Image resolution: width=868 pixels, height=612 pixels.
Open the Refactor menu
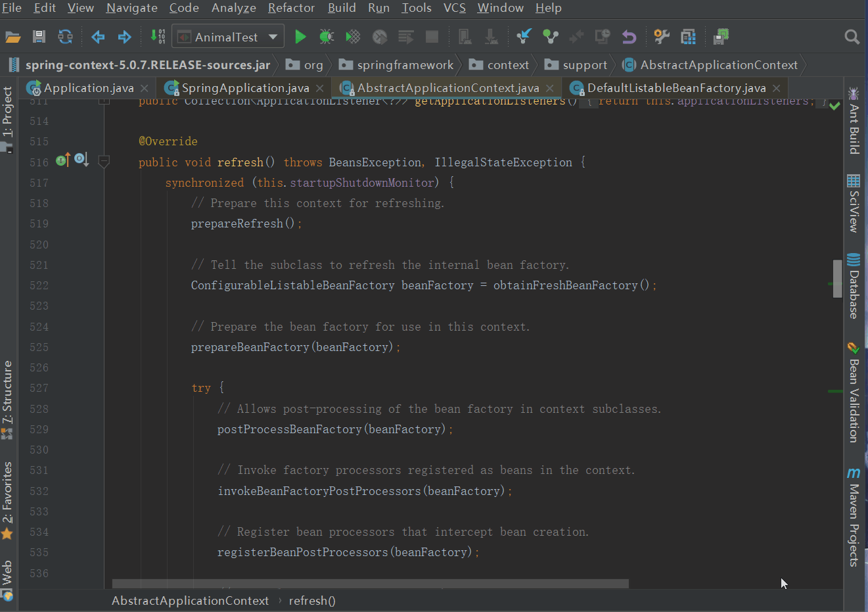point(292,8)
